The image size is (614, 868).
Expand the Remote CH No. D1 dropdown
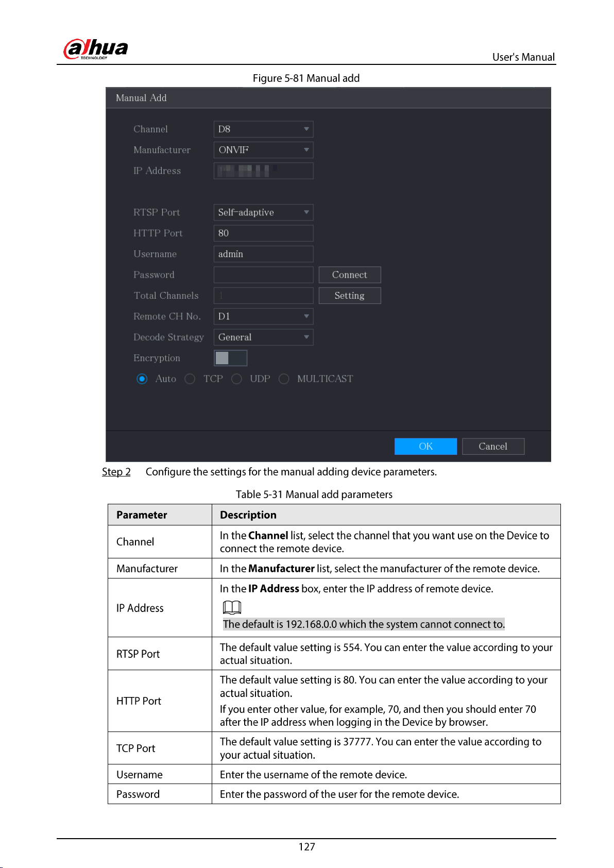click(x=263, y=316)
